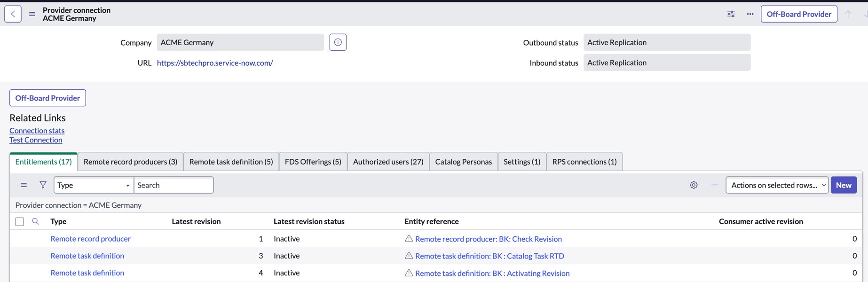868x282 pixels.
Task: Open the Type search field dropdown
Action: point(94,185)
